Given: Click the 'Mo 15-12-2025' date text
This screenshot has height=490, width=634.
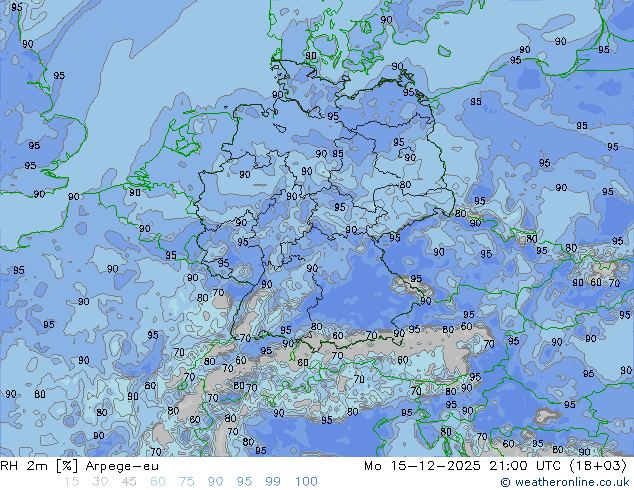Looking at the screenshot, I should [422, 466].
